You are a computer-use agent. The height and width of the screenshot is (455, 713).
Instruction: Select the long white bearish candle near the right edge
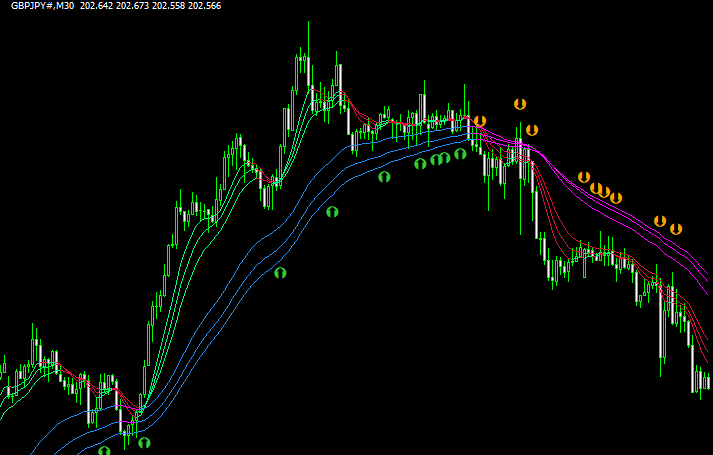click(661, 325)
